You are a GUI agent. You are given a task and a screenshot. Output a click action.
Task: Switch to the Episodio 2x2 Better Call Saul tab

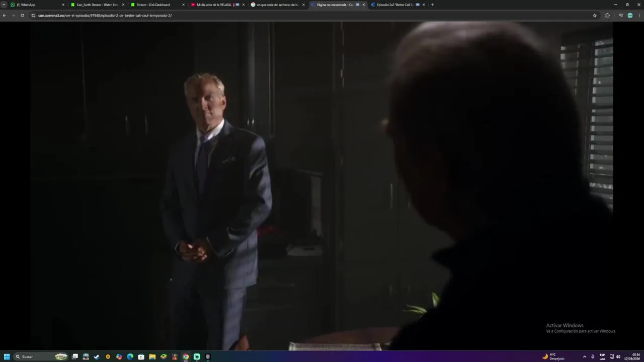tap(397, 5)
